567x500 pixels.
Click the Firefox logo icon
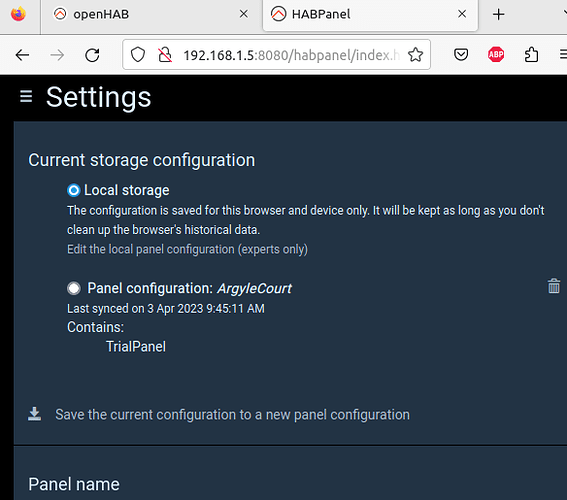(18, 14)
